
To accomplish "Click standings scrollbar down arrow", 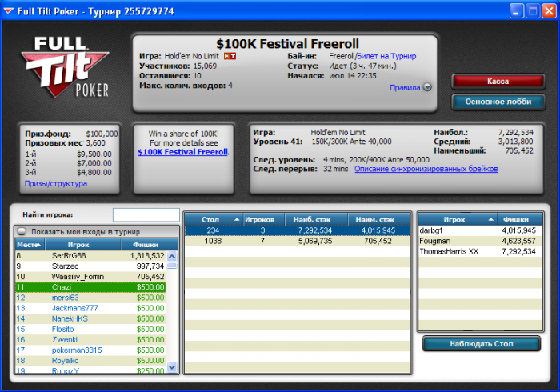I will pyautogui.click(x=172, y=367).
